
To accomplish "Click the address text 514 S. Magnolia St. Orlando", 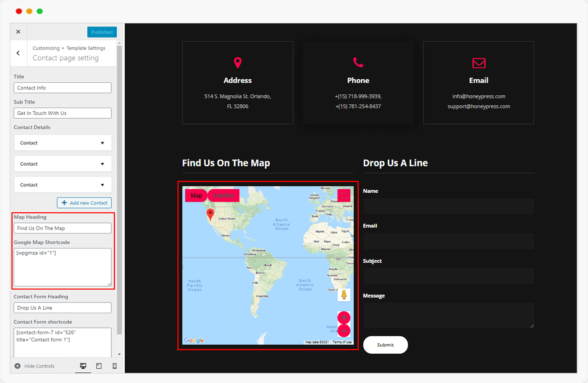I will pos(238,97).
